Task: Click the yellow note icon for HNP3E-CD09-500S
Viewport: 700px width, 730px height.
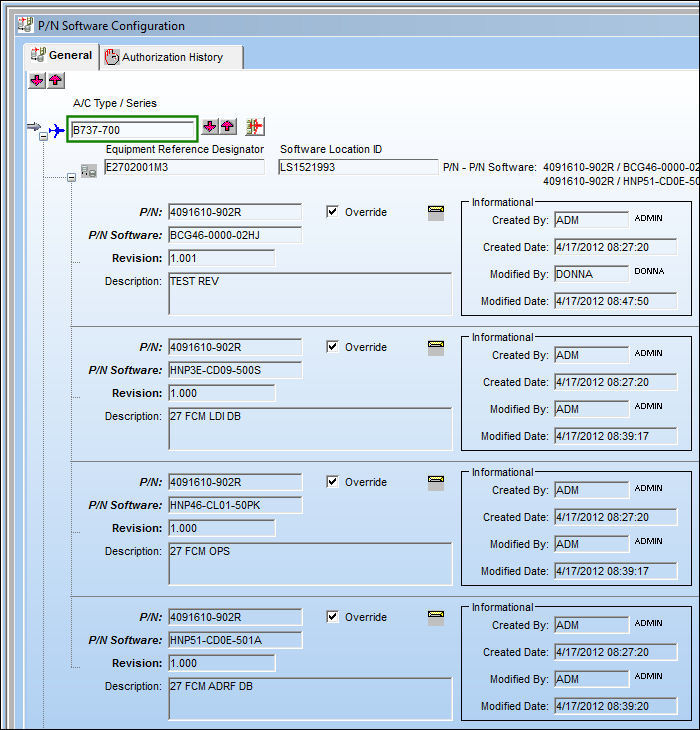Action: [436, 348]
